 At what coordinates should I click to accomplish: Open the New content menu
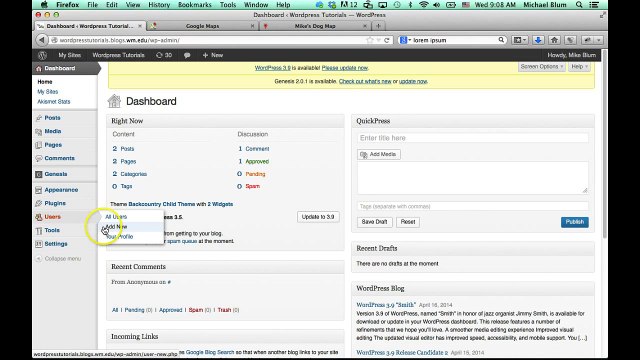[213, 55]
